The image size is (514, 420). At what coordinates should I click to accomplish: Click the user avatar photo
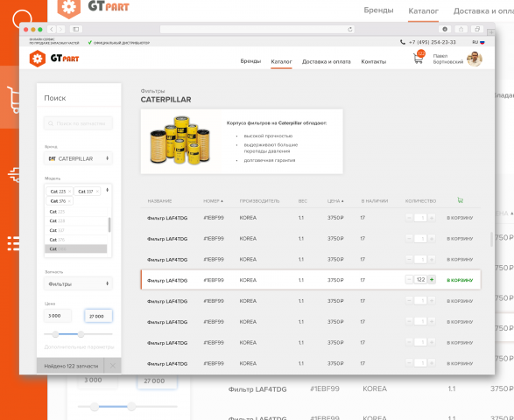click(x=475, y=59)
